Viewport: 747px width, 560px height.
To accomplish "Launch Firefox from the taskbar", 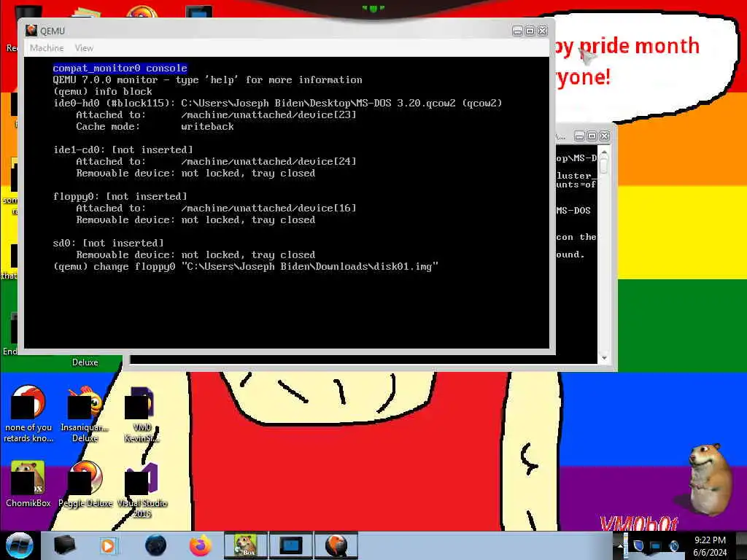I will coord(200,545).
